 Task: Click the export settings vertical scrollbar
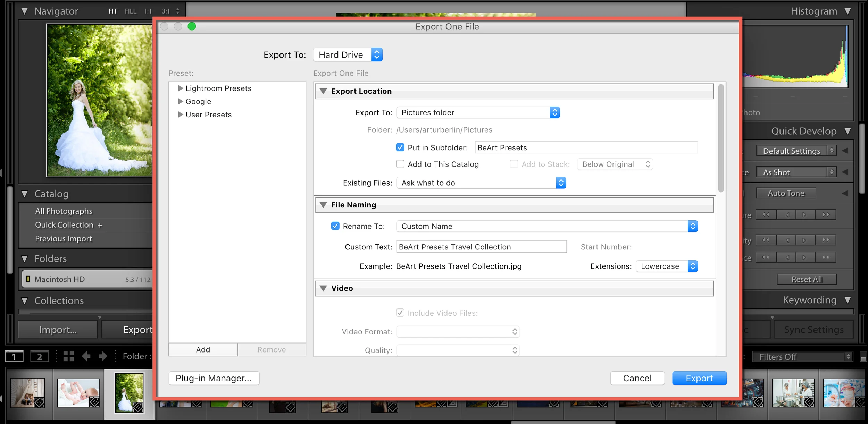click(721, 139)
